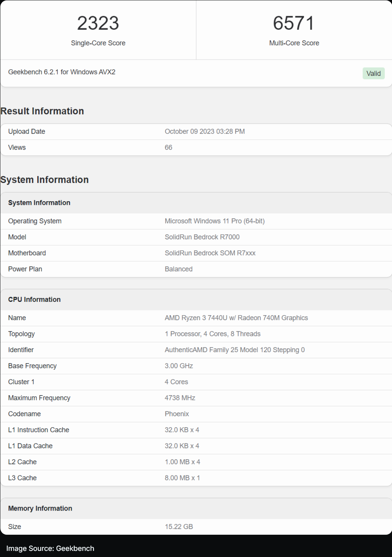Click the 4 Cores value
Viewport: 392px width, 557px height.
(x=176, y=382)
